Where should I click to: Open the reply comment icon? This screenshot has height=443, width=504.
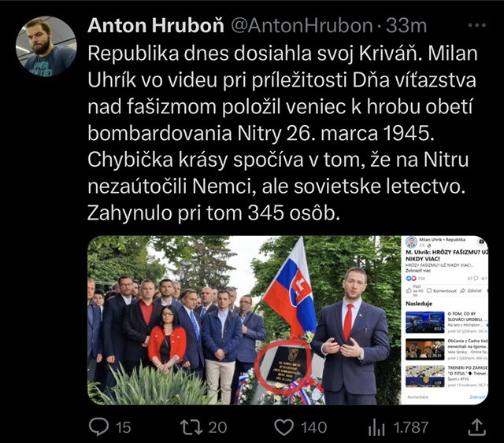(98, 426)
